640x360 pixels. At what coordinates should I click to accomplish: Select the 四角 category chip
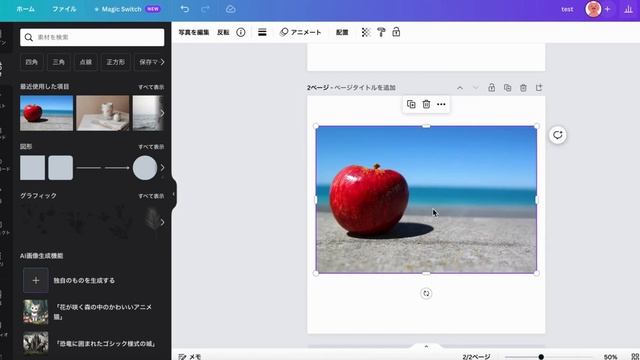pyautogui.click(x=31, y=62)
